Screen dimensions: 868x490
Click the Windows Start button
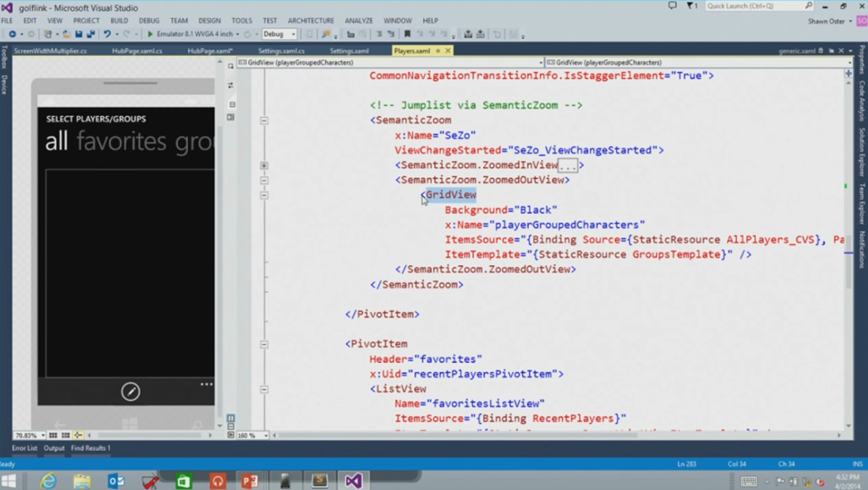pos(9,481)
